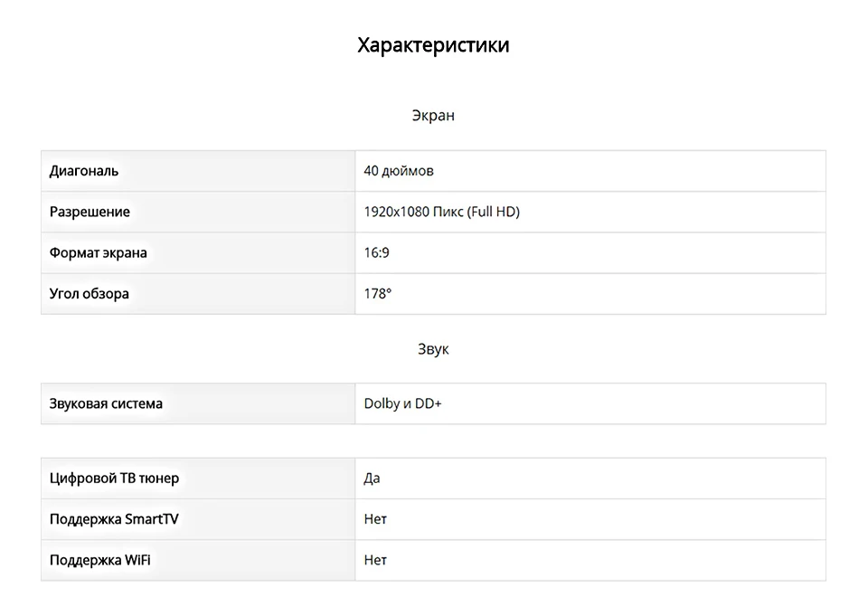This screenshot has width=868, height=597.
Task: Click the Звуковая система label
Action: click(106, 403)
